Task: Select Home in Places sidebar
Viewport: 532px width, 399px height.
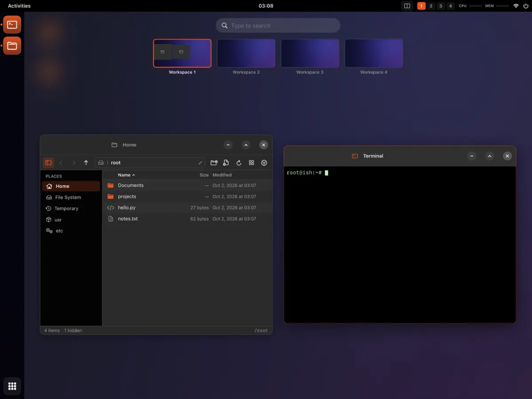Action: [x=71, y=186]
